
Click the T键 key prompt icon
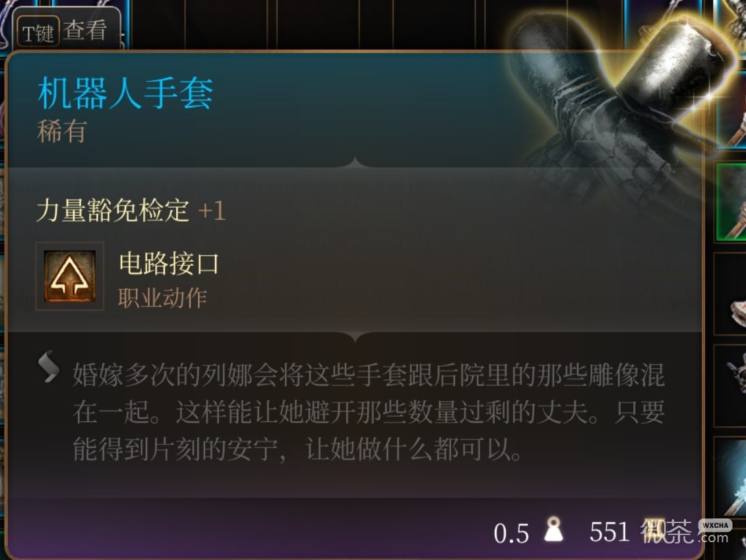point(38,32)
